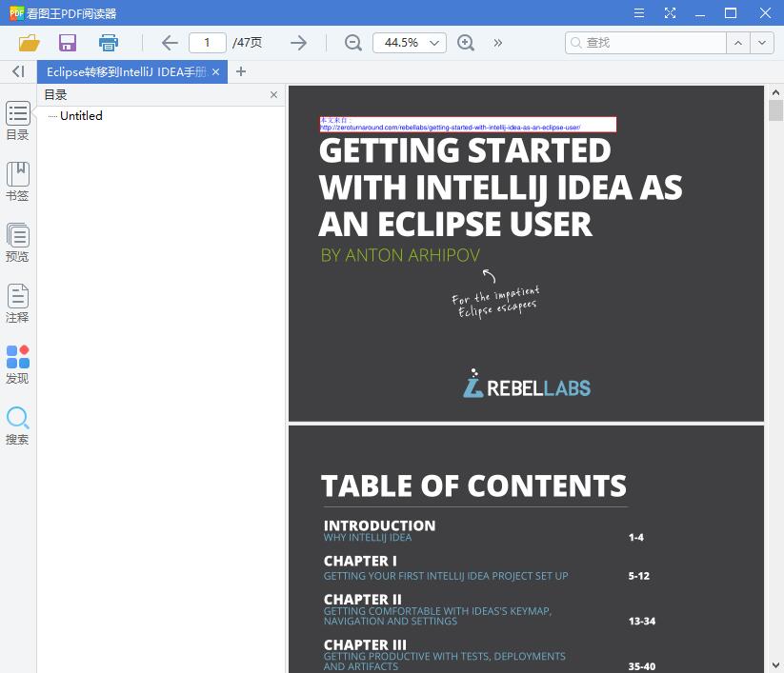This screenshot has height=673, width=784.
Task: Click the CHAPTER I contents heading
Action: point(360,561)
